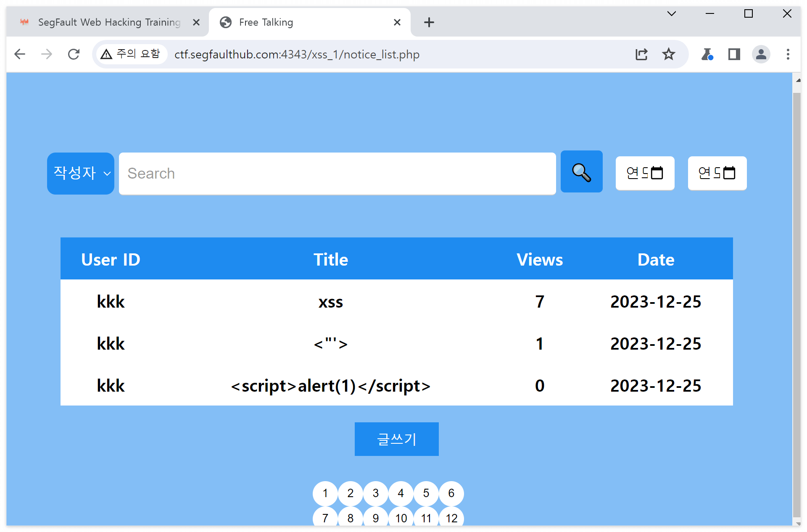Open a new browser tab

pyautogui.click(x=429, y=22)
